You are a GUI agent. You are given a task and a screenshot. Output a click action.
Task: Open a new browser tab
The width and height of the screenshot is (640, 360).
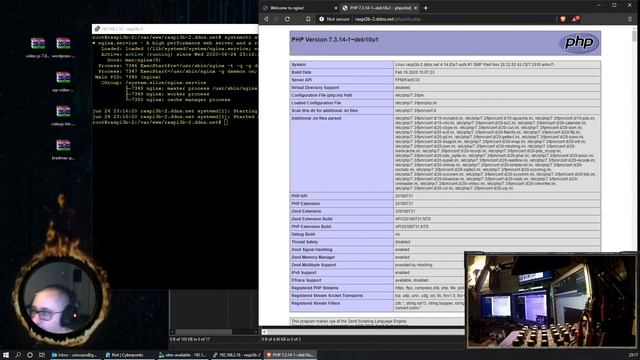pyautogui.click(x=425, y=8)
